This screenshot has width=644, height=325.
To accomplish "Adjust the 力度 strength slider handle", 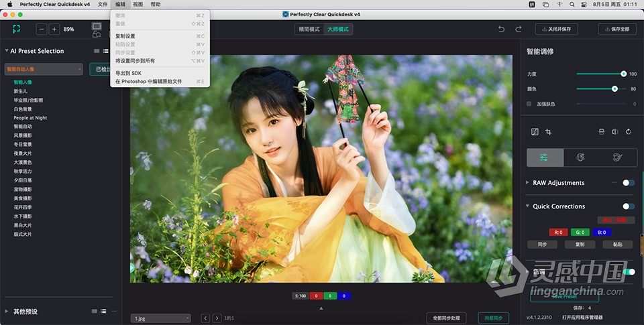I will pyautogui.click(x=623, y=74).
